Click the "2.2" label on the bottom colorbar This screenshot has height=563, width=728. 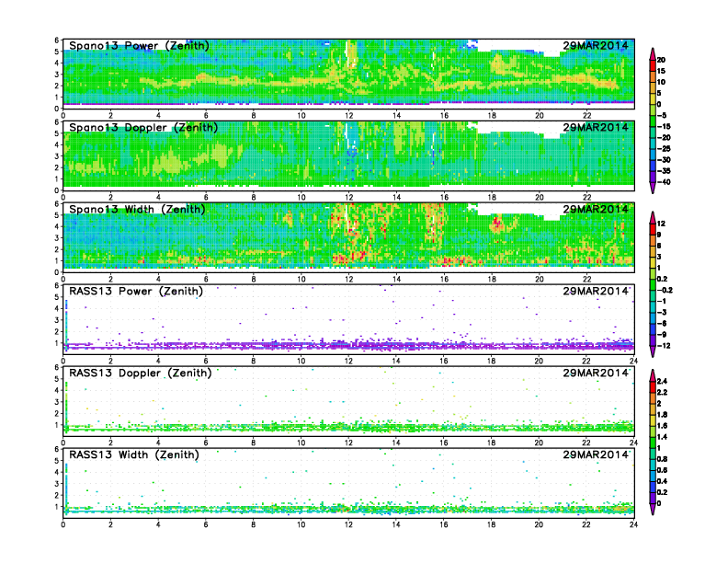point(662,393)
